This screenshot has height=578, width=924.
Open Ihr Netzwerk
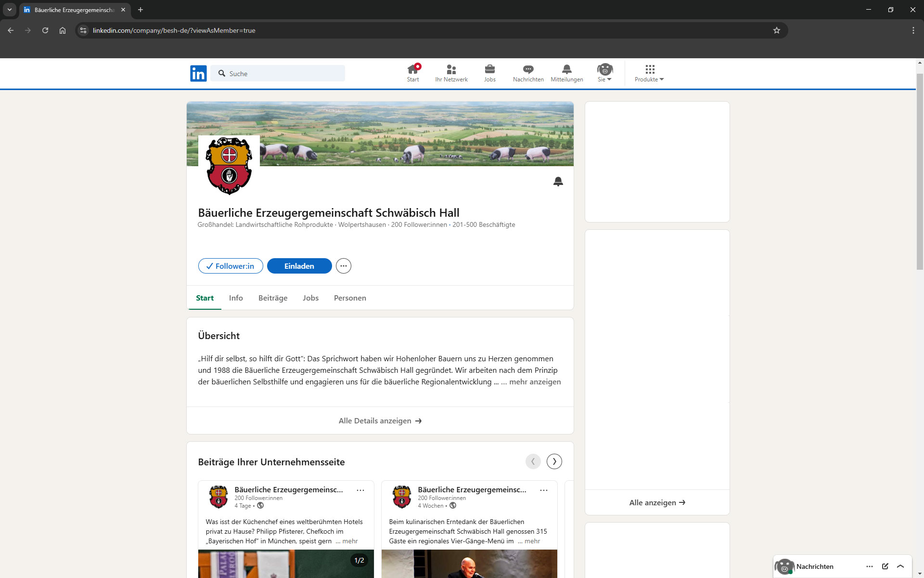(x=451, y=72)
